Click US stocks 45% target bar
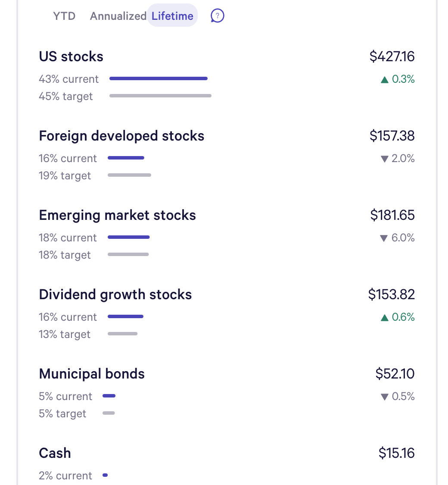This screenshot has height=485, width=448. (160, 96)
